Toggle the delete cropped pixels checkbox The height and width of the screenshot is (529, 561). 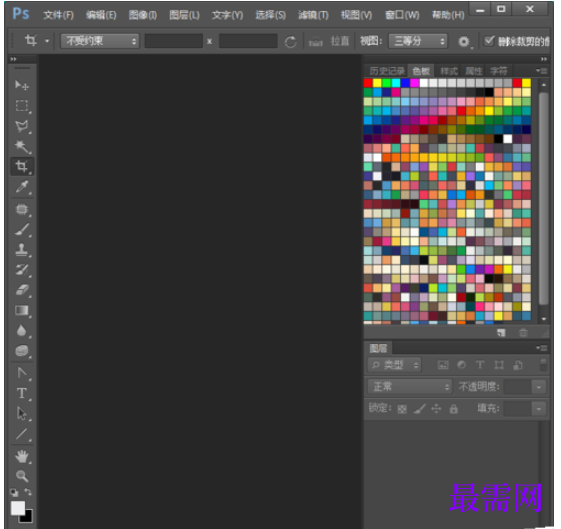click(489, 41)
